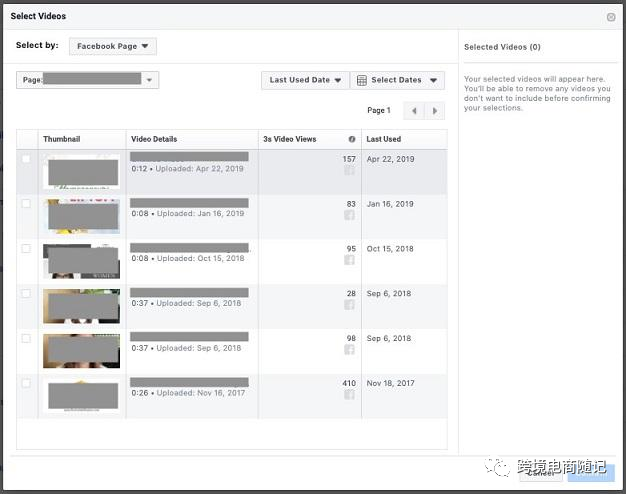Select thumbnail of the 28-view Sep 6 video
Viewport: 626px width, 494px height.
[81, 306]
